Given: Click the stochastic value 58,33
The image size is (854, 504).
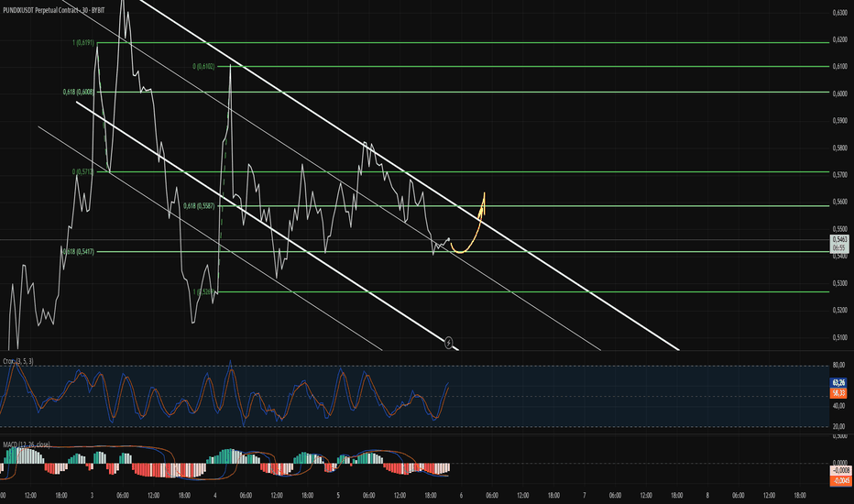Looking at the screenshot, I should coord(838,393).
